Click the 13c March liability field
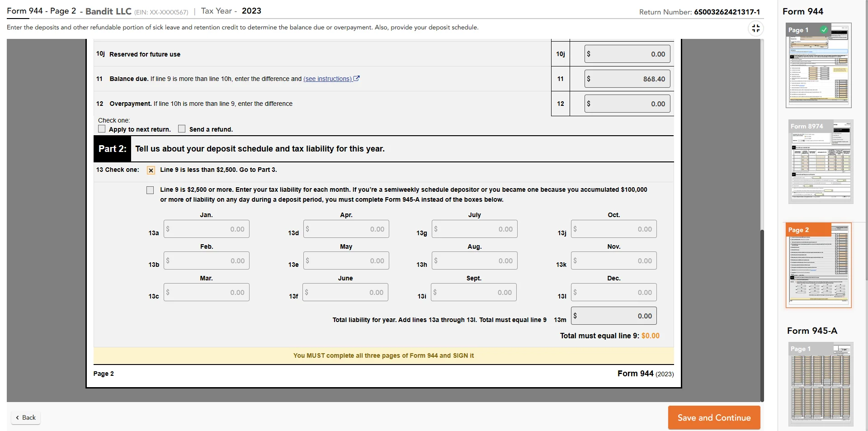This screenshot has height=431, width=868. (x=206, y=292)
